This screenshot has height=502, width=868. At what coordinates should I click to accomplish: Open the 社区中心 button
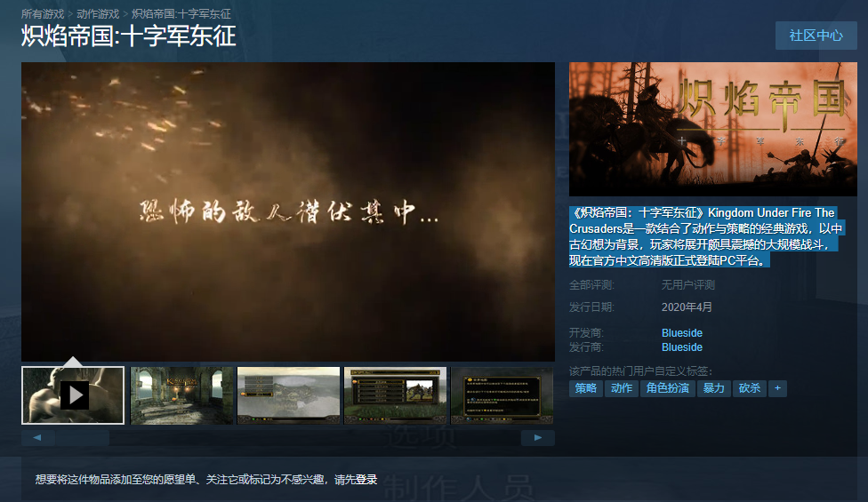point(816,36)
